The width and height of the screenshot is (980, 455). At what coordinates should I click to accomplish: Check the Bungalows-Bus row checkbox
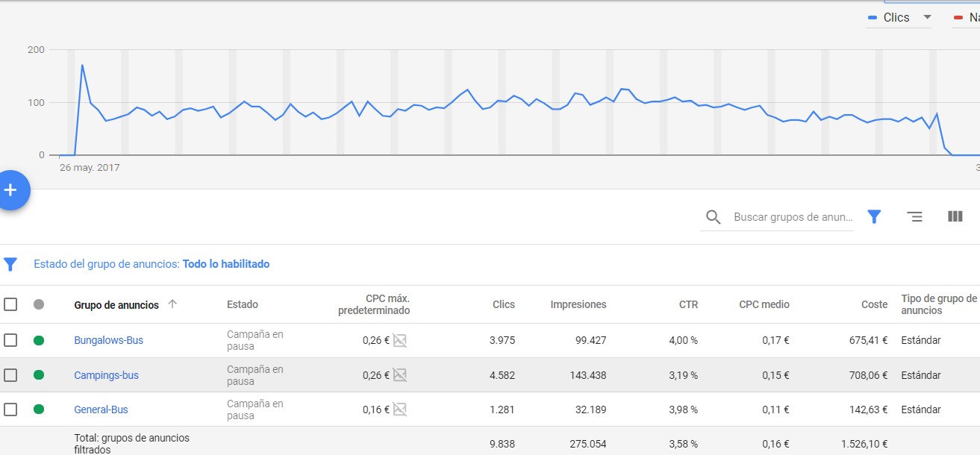[10, 340]
